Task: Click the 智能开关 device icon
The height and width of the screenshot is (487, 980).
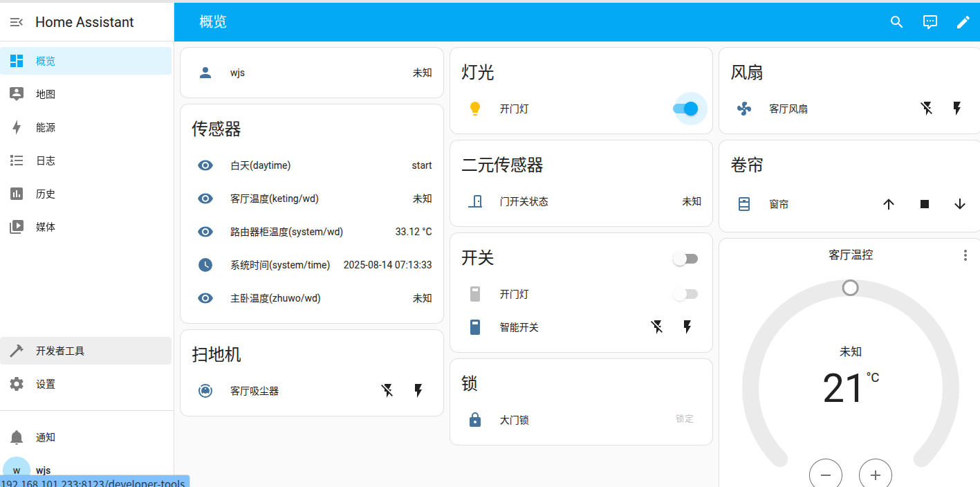Action: [475, 327]
